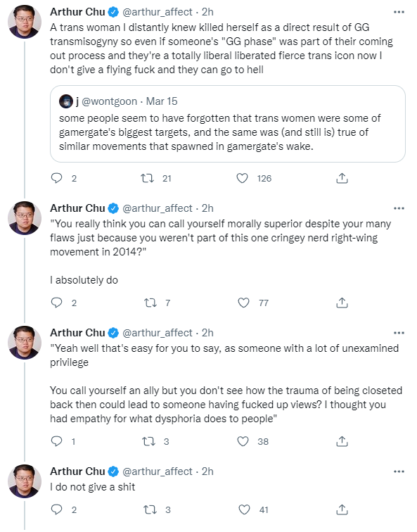The height and width of the screenshot is (532, 417).
Task: Open the @wontgoon profile from quoted tweet
Action: 109,101
